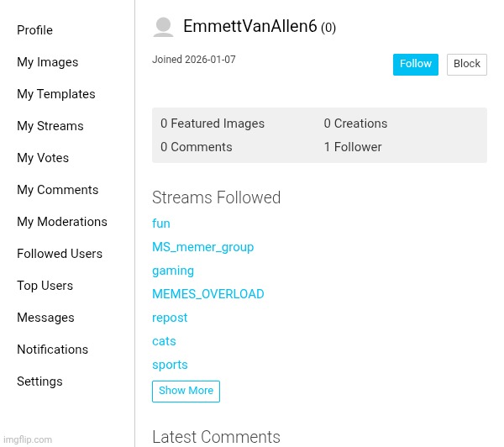
Task: Open My Comments
Action: click(57, 190)
